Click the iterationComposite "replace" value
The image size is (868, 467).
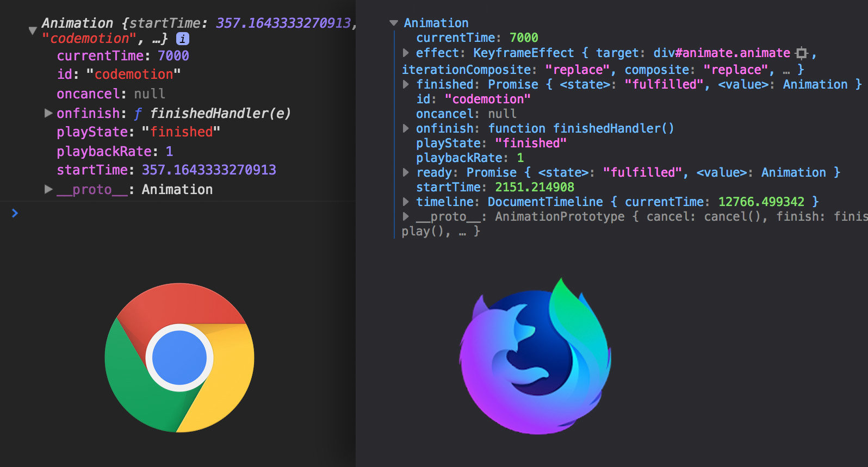578,70
